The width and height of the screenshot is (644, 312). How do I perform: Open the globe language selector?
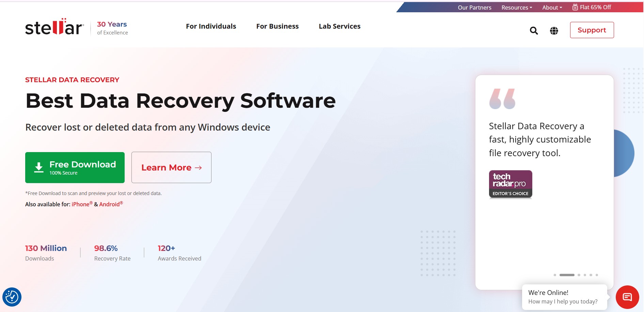[554, 31]
